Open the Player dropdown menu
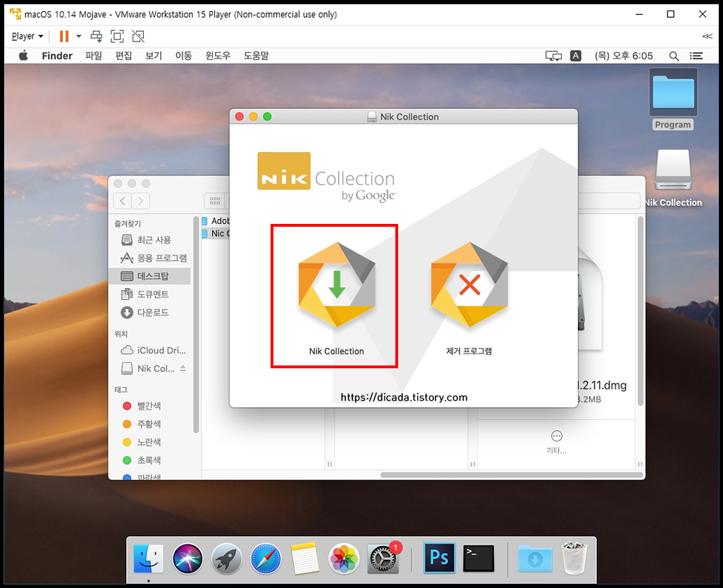Image resolution: width=723 pixels, height=588 pixels. (27, 36)
